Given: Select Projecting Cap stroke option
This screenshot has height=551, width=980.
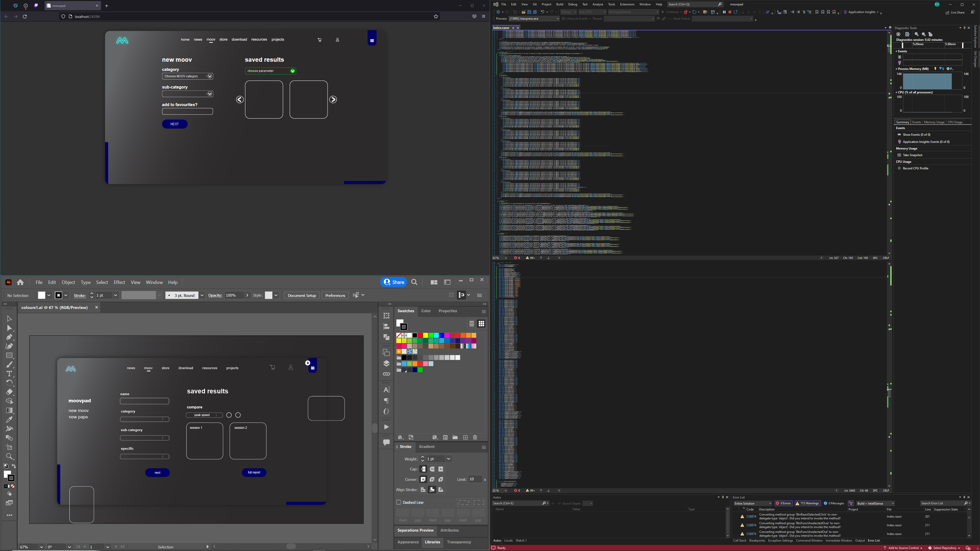Looking at the screenshot, I should (441, 469).
